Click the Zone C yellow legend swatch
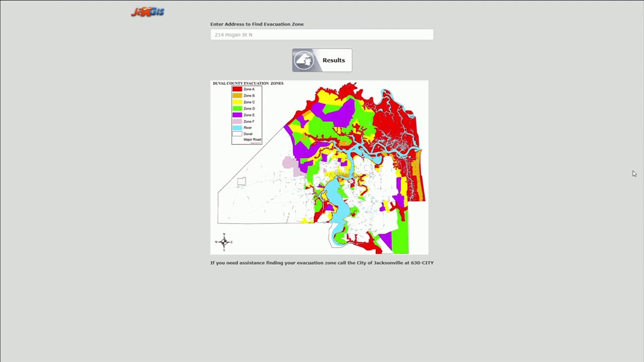 [x=237, y=102]
